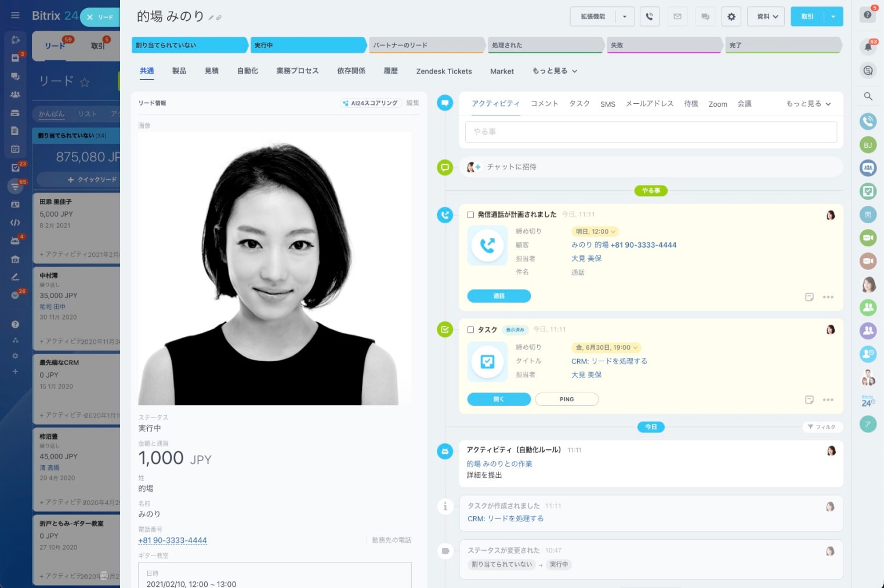
Task: Set stage to 割り当てられていない
Action: click(190, 45)
